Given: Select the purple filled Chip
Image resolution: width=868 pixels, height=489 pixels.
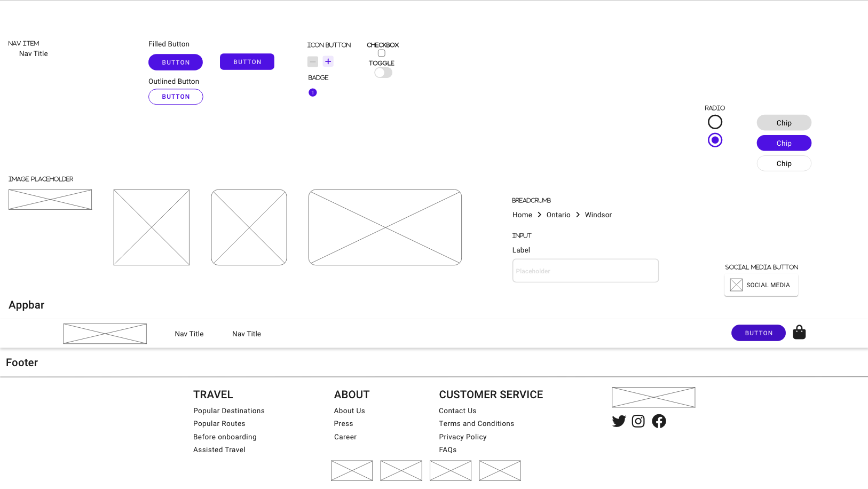Looking at the screenshot, I should pyautogui.click(x=784, y=143).
